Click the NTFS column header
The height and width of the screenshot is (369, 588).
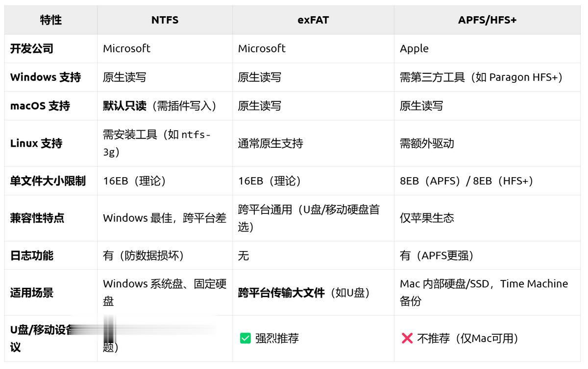(165, 20)
